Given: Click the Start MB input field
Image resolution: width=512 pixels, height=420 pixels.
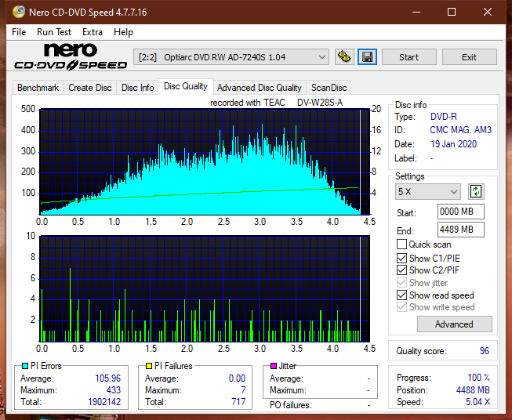Looking at the screenshot, I should [x=461, y=212].
